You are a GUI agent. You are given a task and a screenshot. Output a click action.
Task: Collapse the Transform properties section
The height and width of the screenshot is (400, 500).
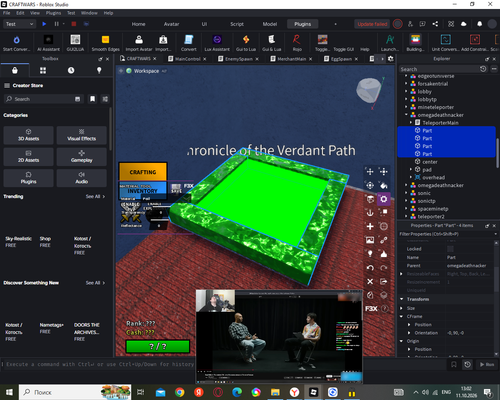(x=402, y=299)
